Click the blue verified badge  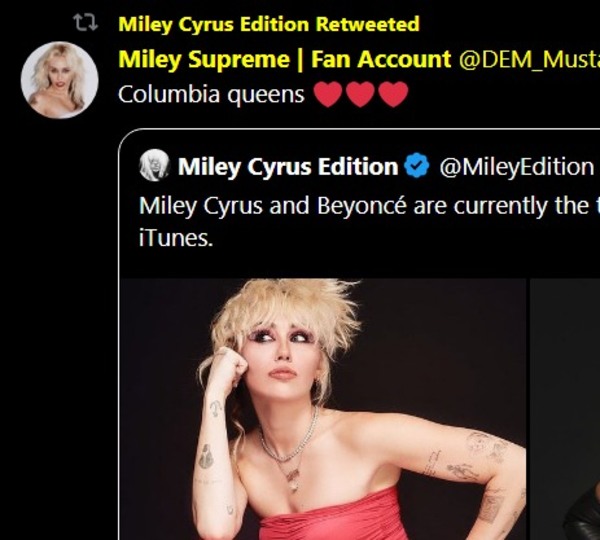(x=418, y=166)
